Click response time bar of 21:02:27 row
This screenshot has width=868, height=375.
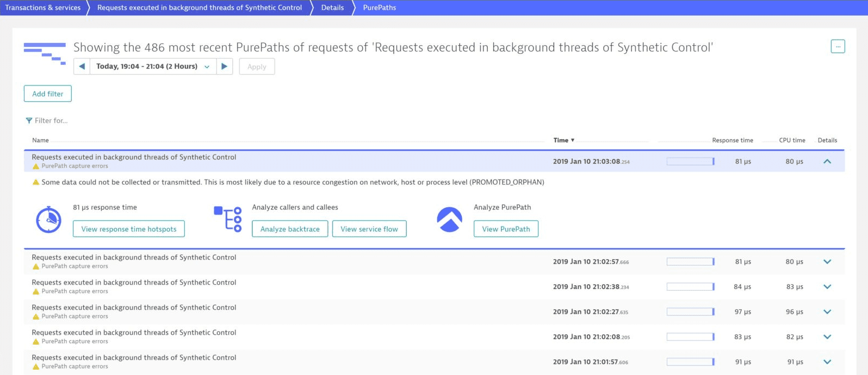(691, 312)
